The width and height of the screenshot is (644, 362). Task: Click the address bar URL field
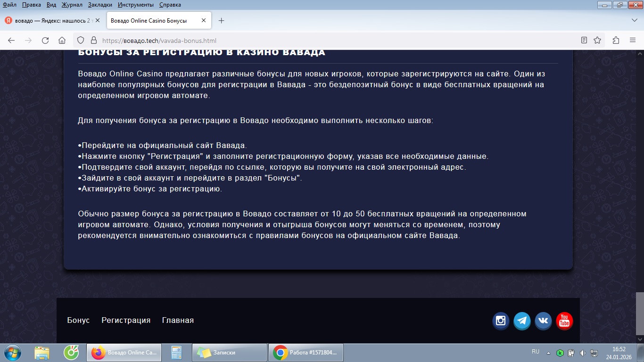click(x=339, y=41)
